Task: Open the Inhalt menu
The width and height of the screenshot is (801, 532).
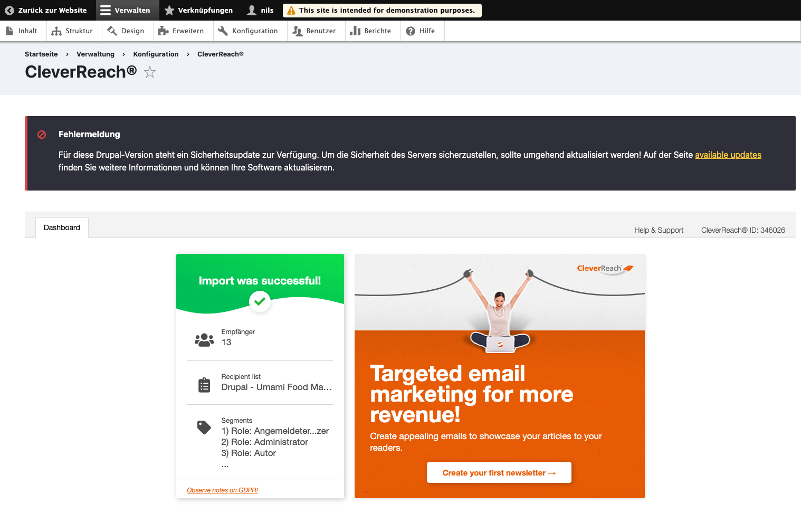Action: [x=24, y=31]
